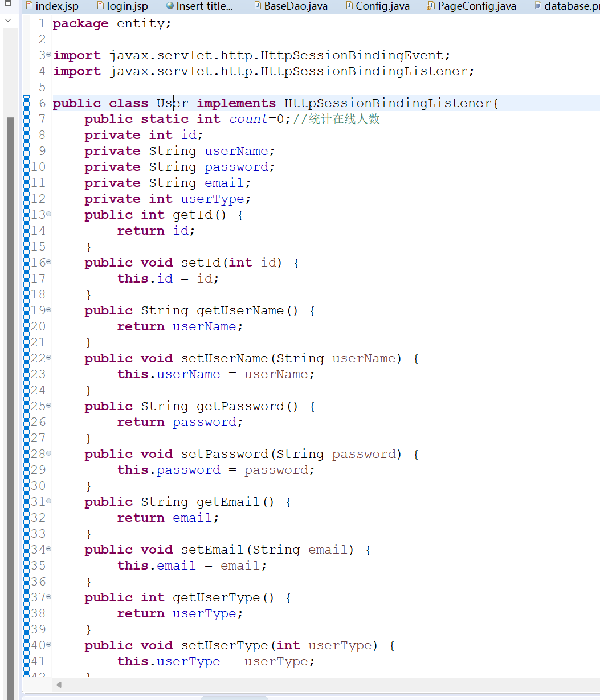Image resolution: width=600 pixels, height=700 pixels.
Task: Collapse the import block at line 3
Action: pyautogui.click(x=48, y=55)
